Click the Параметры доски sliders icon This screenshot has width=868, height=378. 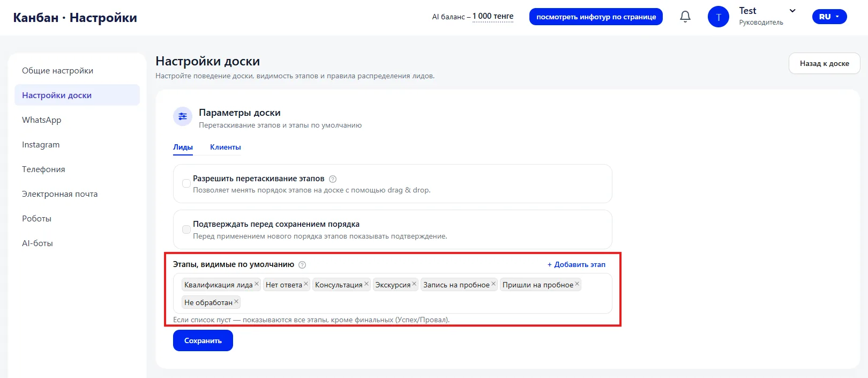pyautogui.click(x=183, y=116)
